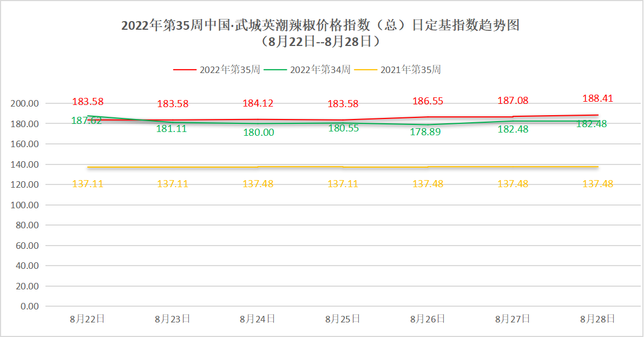
Task: Select the 2022年第35周 legend entry
Action: [x=229, y=70]
